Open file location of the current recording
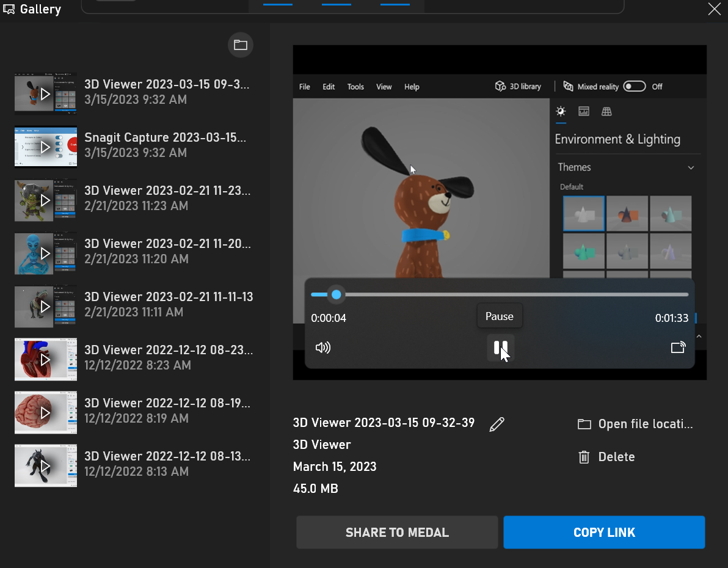The width and height of the screenshot is (728, 568). coord(635,424)
